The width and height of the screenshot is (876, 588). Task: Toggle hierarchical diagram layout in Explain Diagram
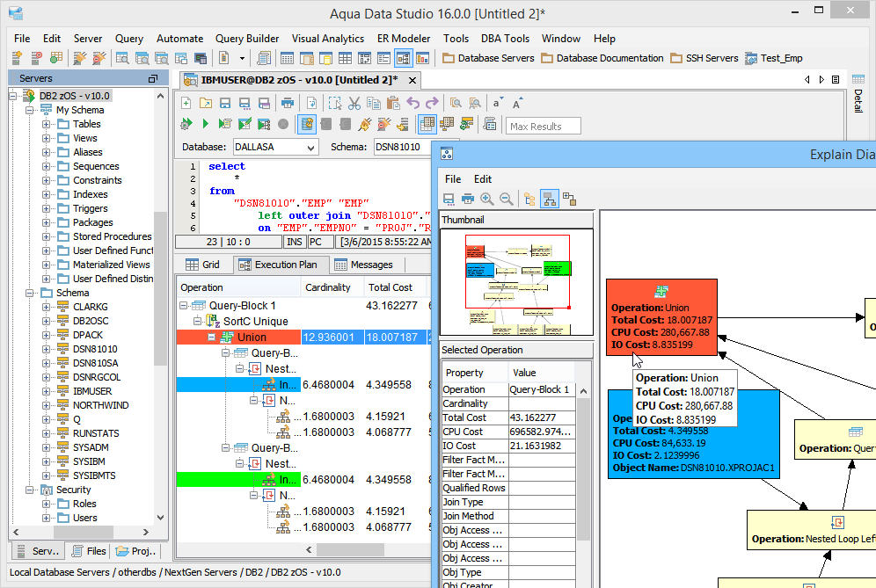click(x=550, y=199)
